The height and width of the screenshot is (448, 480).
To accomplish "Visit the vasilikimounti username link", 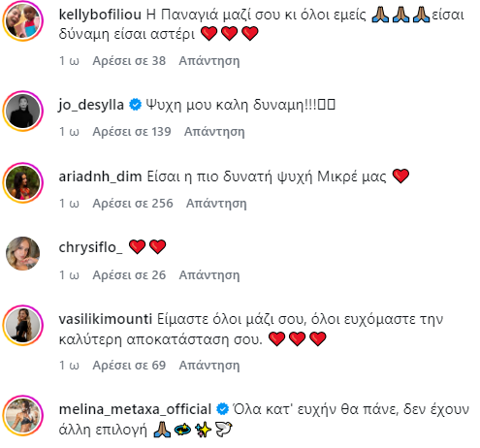I will [x=106, y=319].
